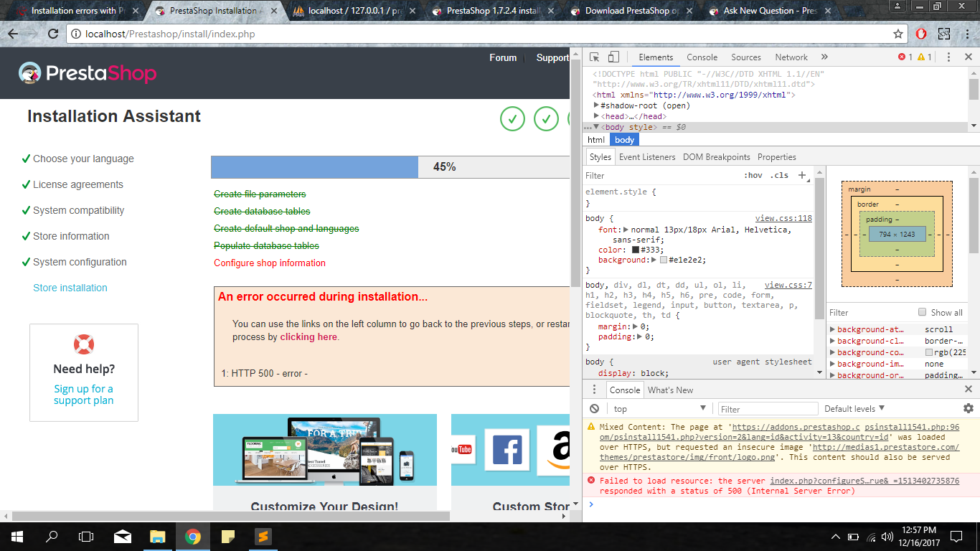Open the Event Listeners tab
Image resolution: width=980 pixels, height=551 pixels.
click(647, 157)
